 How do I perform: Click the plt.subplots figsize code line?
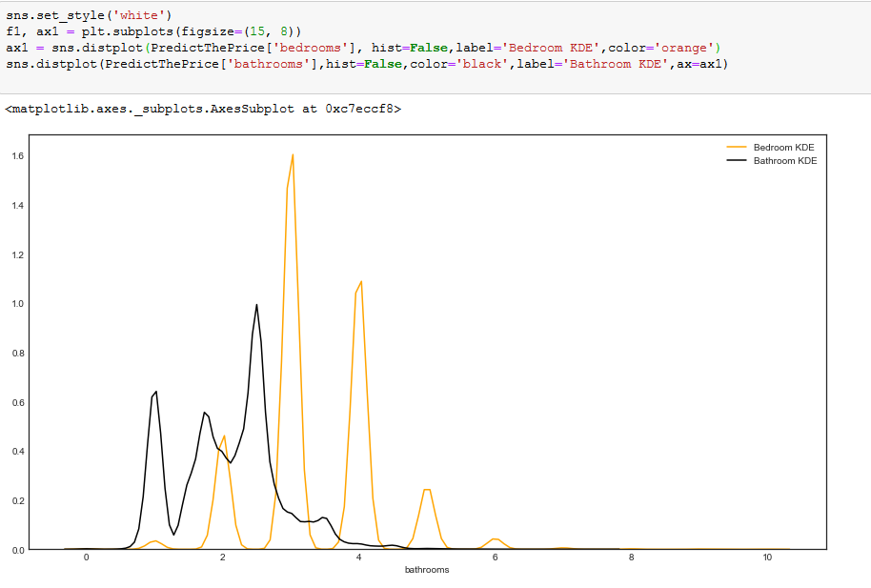[x=153, y=31]
